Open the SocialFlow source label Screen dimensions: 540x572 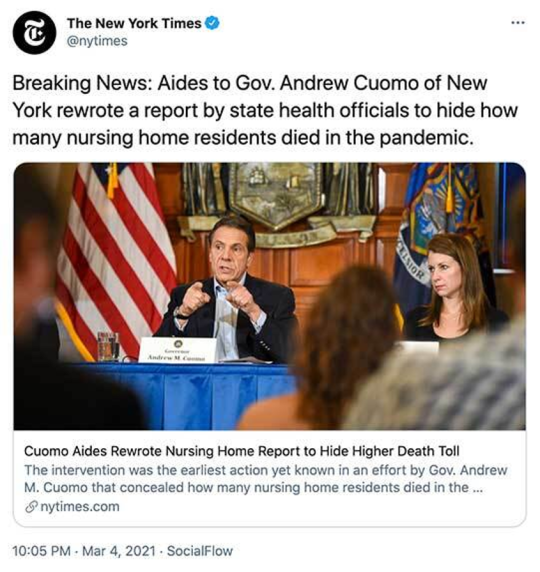click(200, 551)
